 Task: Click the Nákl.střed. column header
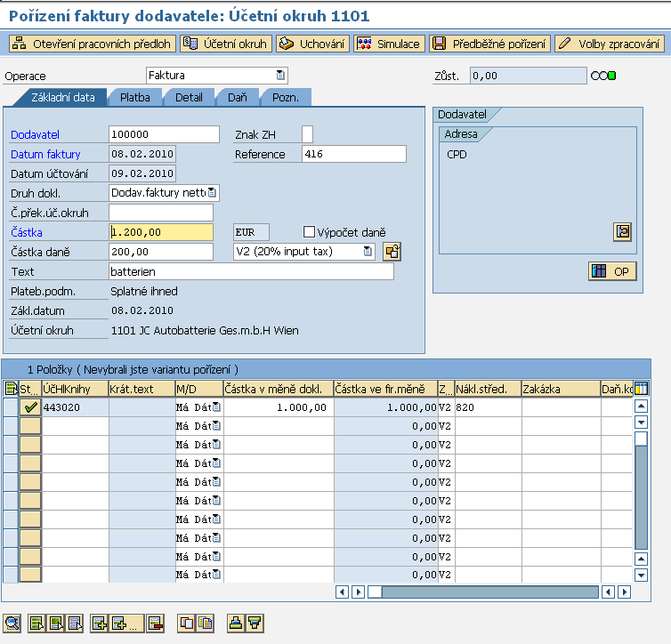tap(488, 389)
